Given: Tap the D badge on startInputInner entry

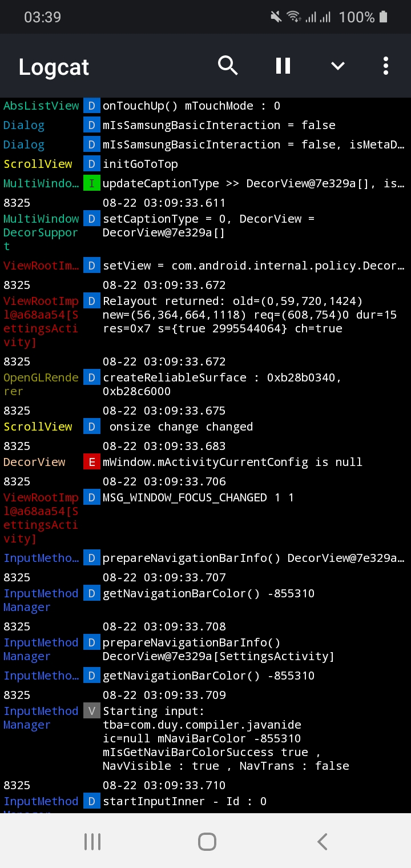Looking at the screenshot, I should 91,801.
